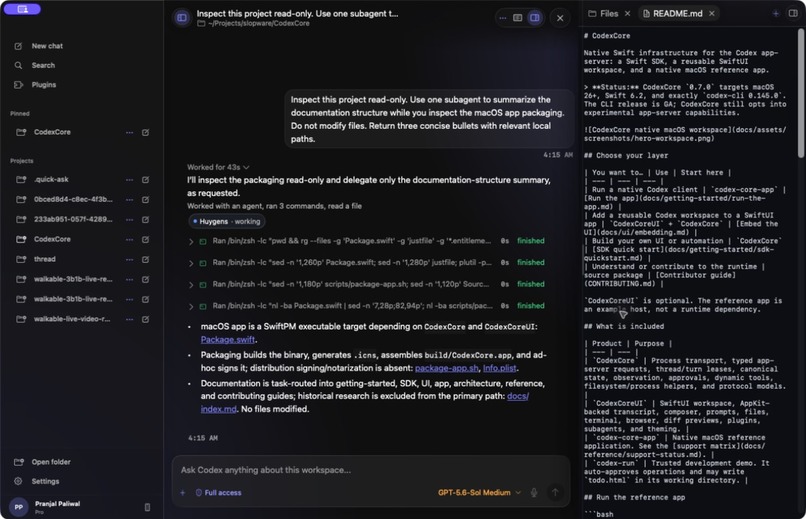Click the app logo icon at top left

click(22, 9)
